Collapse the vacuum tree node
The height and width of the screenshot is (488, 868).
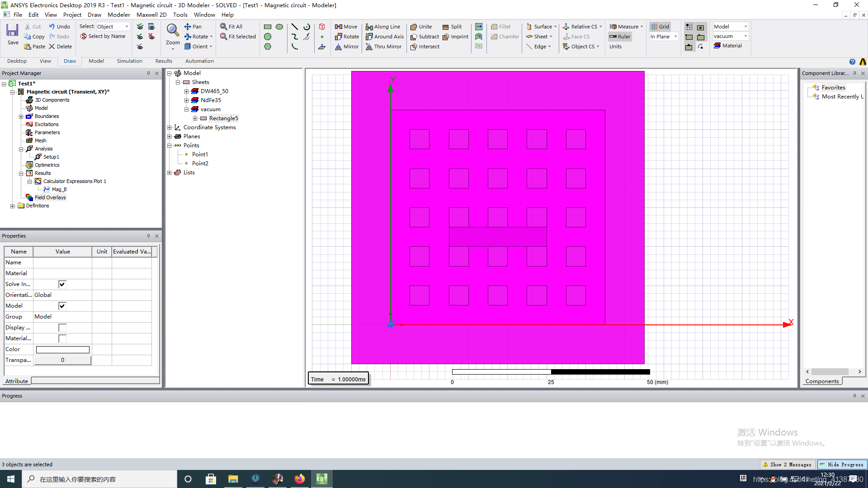click(186, 109)
